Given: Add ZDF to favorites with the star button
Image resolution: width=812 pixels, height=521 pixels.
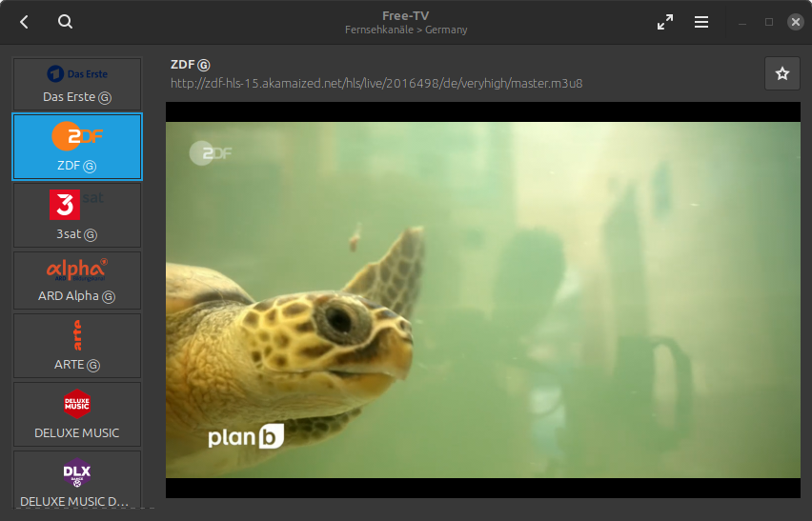Looking at the screenshot, I should tap(782, 73).
